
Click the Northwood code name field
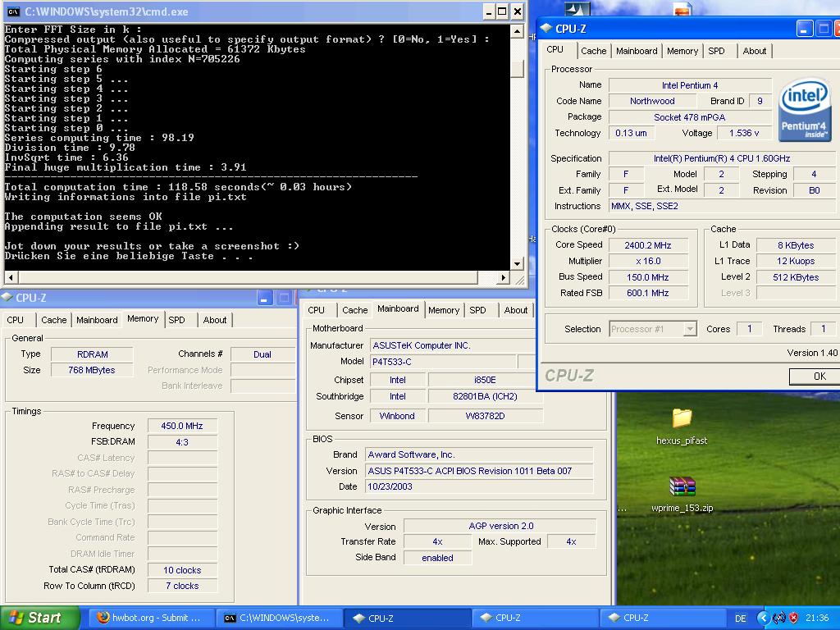point(652,101)
